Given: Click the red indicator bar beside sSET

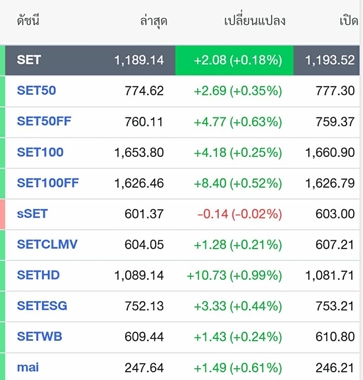Looking at the screenshot, I should [2, 214].
